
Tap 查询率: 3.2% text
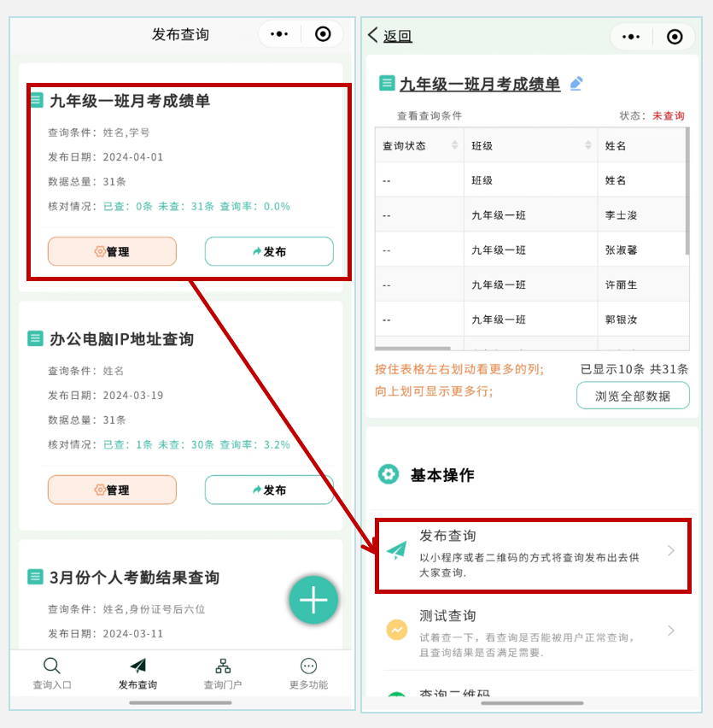coord(254,444)
